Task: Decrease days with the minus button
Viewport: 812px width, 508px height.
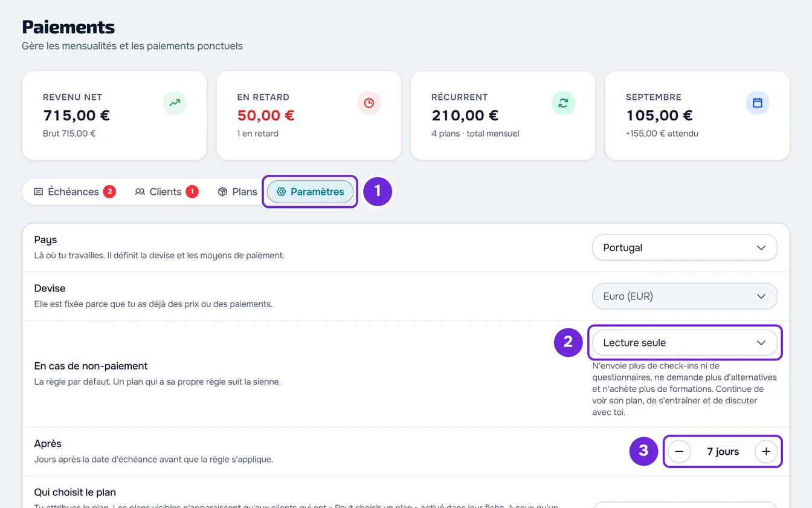Action: click(x=679, y=452)
